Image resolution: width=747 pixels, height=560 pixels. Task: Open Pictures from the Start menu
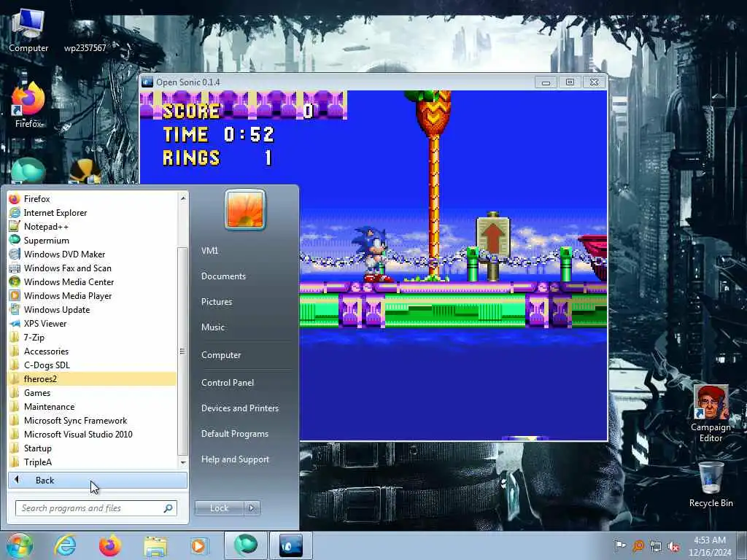click(217, 302)
